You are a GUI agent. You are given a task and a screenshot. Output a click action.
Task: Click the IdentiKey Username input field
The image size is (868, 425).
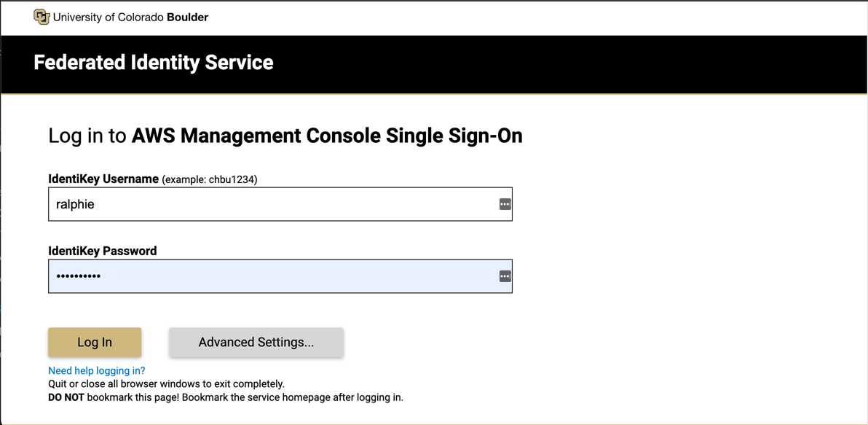280,204
